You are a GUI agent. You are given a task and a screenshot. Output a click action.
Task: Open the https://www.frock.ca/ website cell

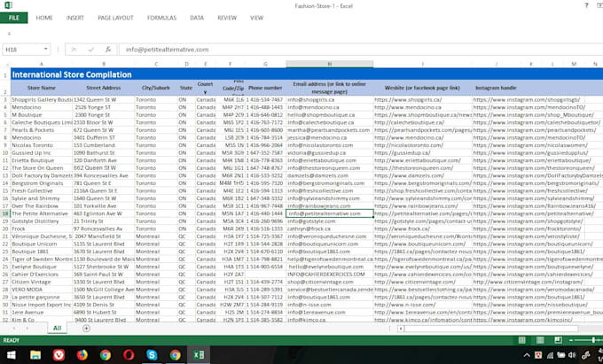pos(423,228)
